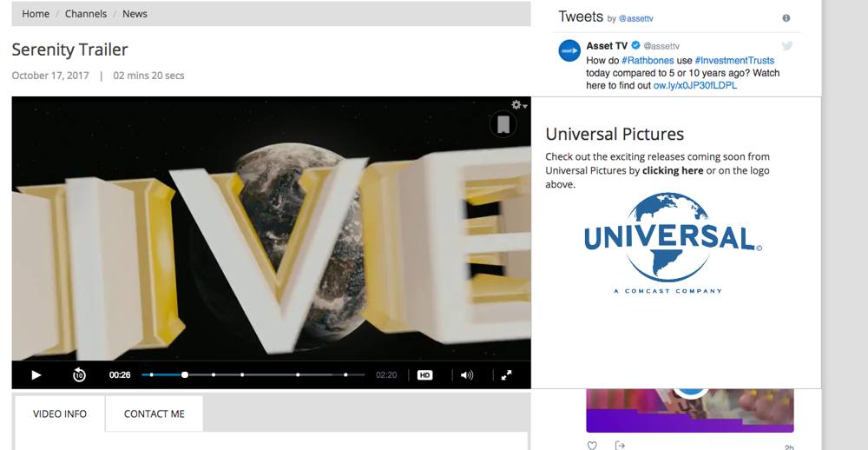
Task: Follow the 'clicking here' Universal link
Action: coord(673,170)
